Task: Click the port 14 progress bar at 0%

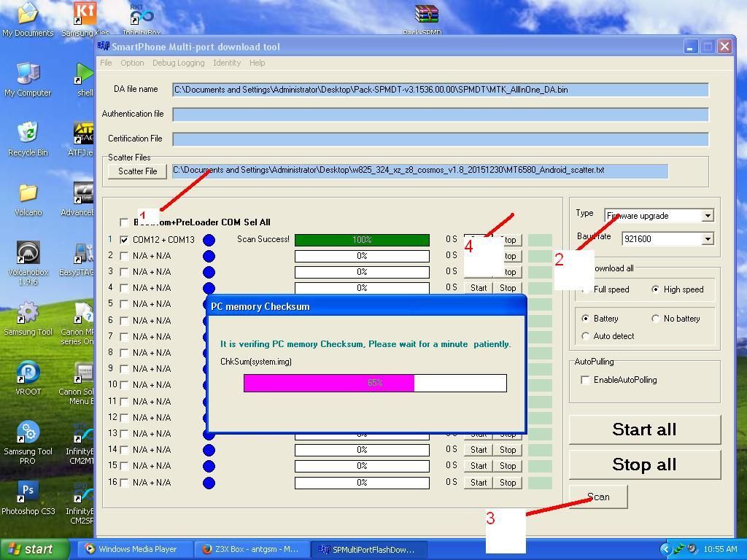Action: pyautogui.click(x=362, y=450)
